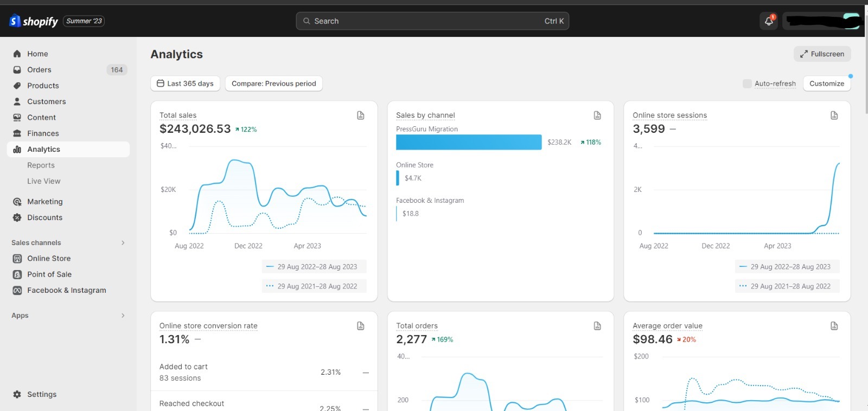Screen dimensions: 868x411
Task: Expand the Sales channels section
Action: (123, 243)
